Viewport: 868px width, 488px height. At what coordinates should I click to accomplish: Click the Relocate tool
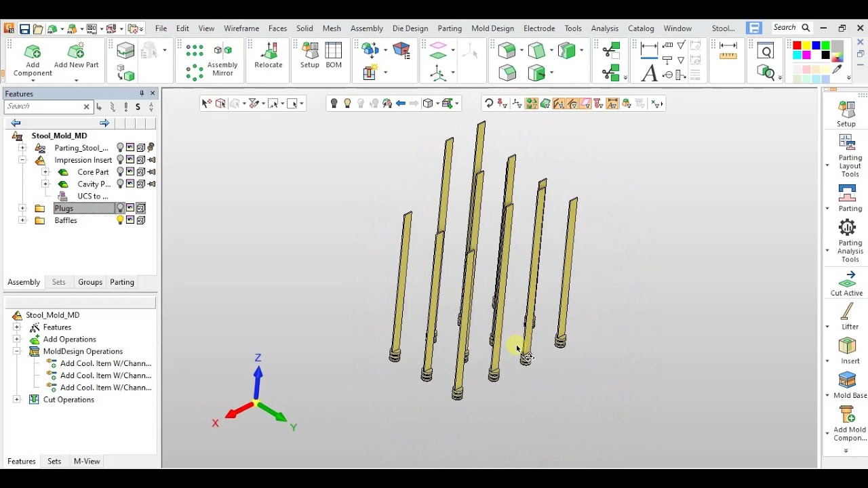click(x=269, y=56)
